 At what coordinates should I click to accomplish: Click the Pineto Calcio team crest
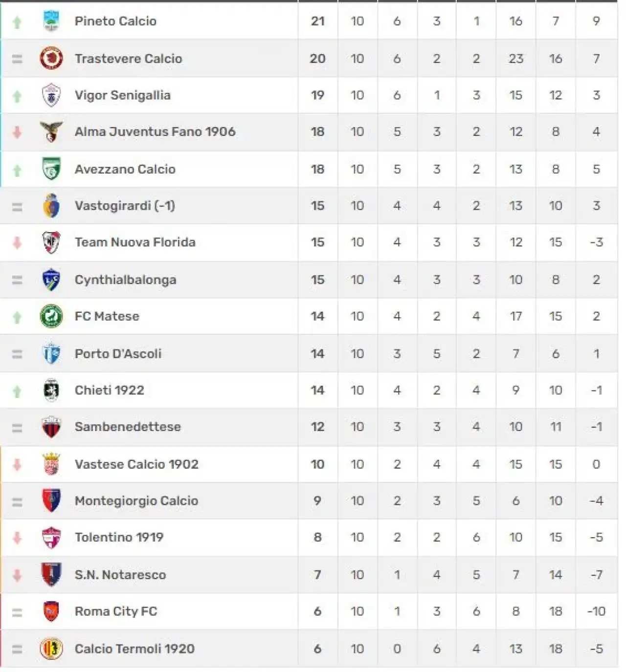pos(51,21)
